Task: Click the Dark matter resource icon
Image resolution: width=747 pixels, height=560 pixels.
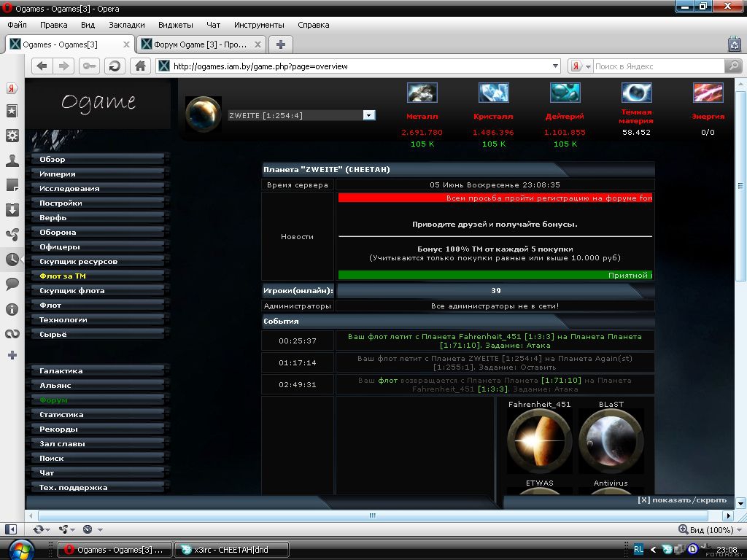Action: point(636,93)
